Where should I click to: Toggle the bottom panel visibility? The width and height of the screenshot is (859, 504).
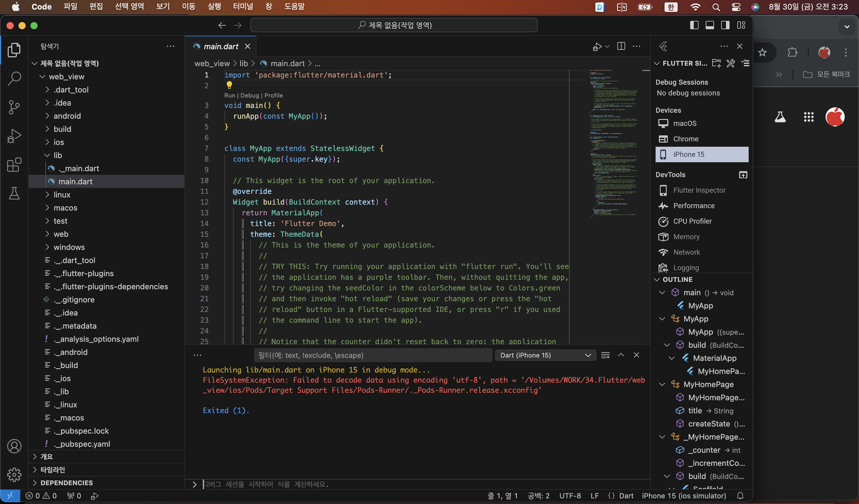(710, 25)
